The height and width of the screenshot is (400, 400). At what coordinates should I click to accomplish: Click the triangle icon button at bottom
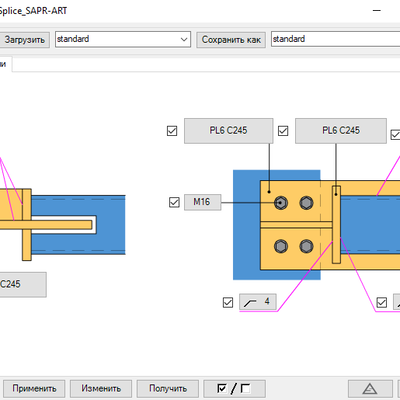[370, 389]
